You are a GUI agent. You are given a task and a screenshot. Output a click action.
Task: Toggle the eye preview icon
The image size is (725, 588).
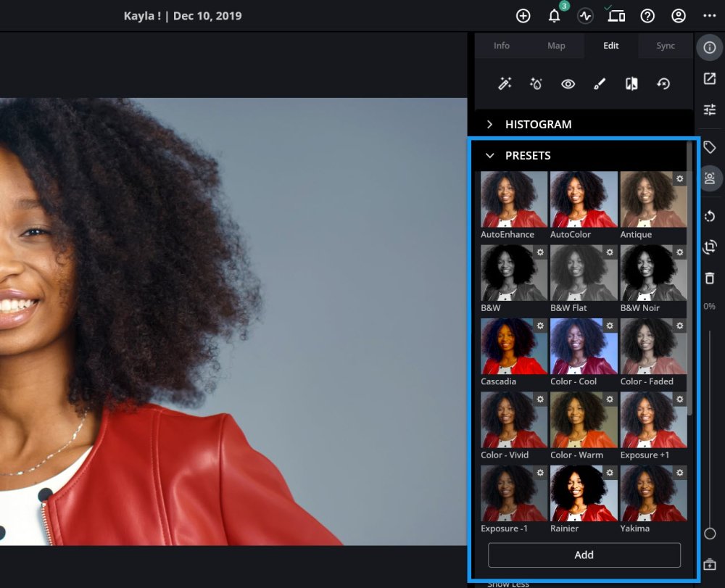568,84
